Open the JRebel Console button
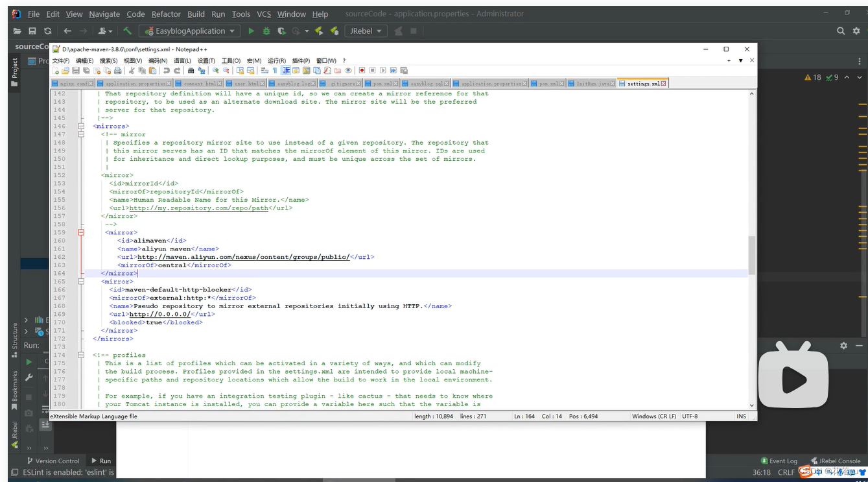 tap(835, 461)
